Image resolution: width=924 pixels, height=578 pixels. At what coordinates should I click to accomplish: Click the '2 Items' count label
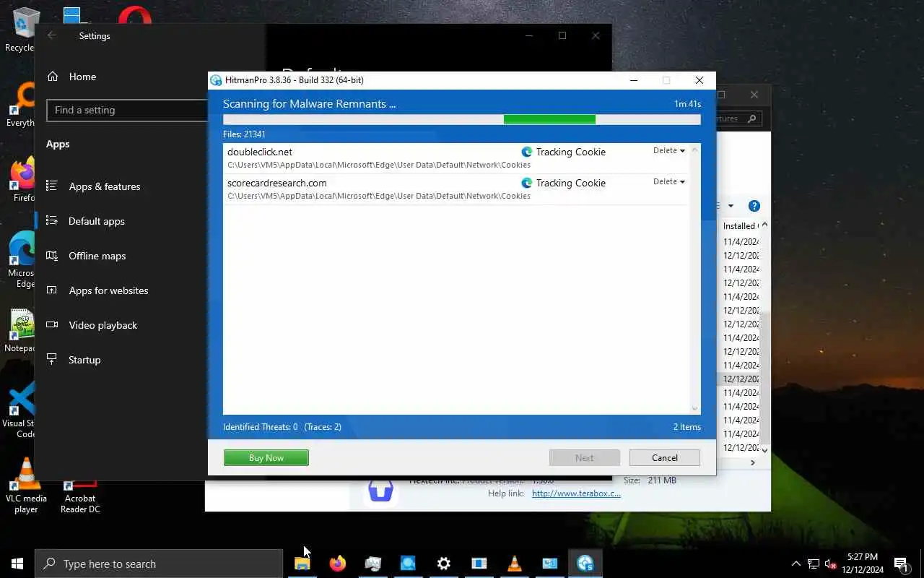tap(687, 427)
